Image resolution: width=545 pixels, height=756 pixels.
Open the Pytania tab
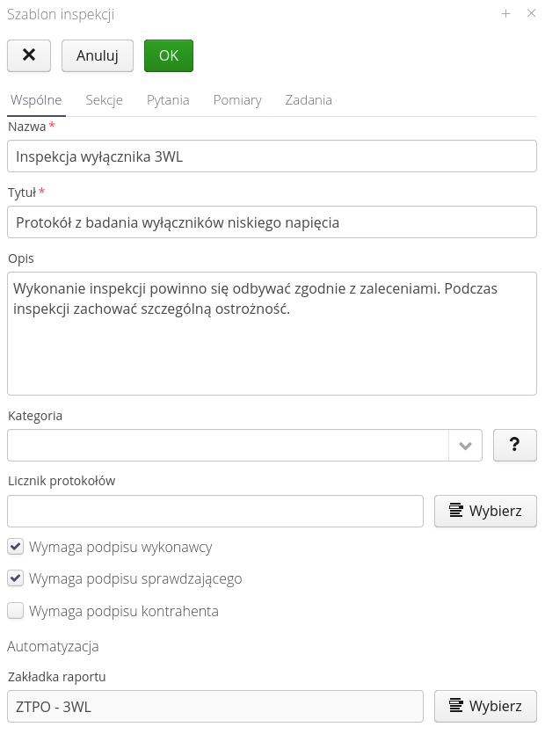167,100
